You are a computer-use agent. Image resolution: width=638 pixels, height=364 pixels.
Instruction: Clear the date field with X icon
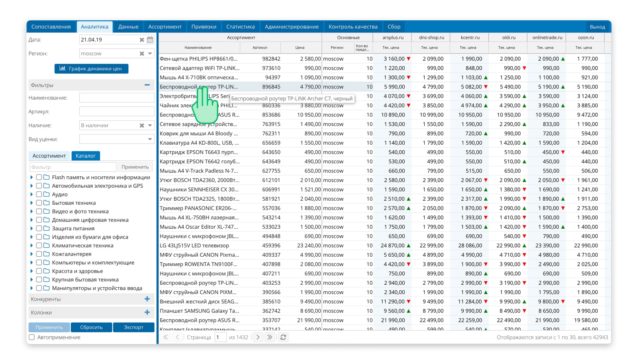tap(142, 40)
